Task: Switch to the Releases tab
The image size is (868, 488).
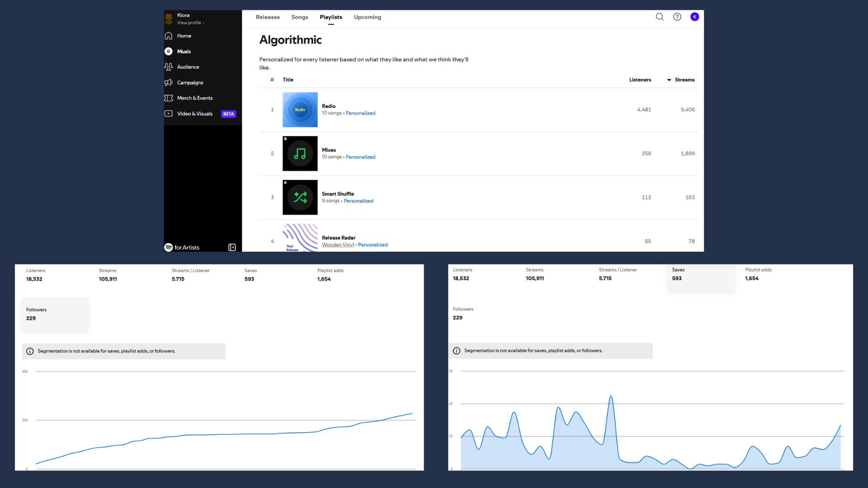Action: coord(268,17)
